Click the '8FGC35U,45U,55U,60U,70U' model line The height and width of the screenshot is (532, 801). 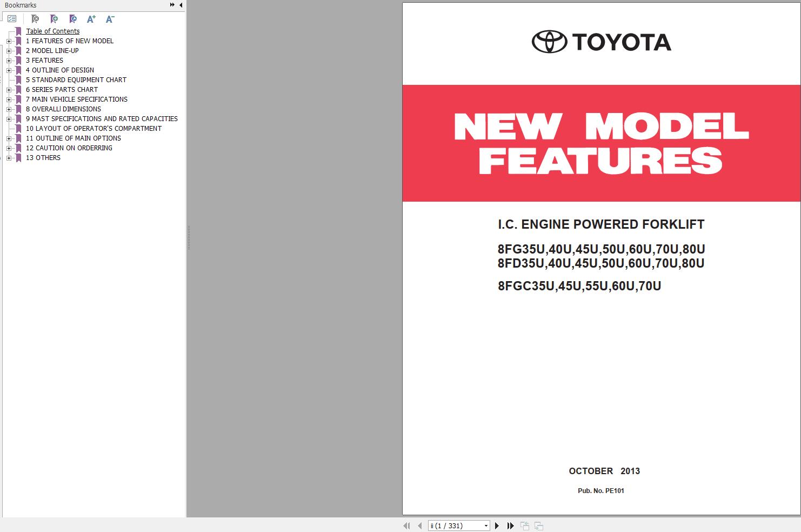[x=579, y=286]
